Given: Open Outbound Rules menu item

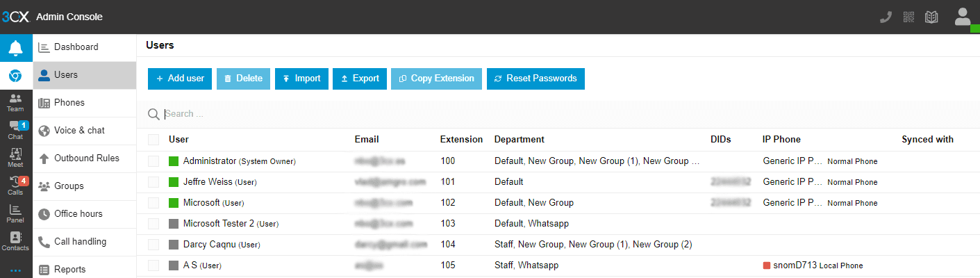Looking at the screenshot, I should pos(86,158).
